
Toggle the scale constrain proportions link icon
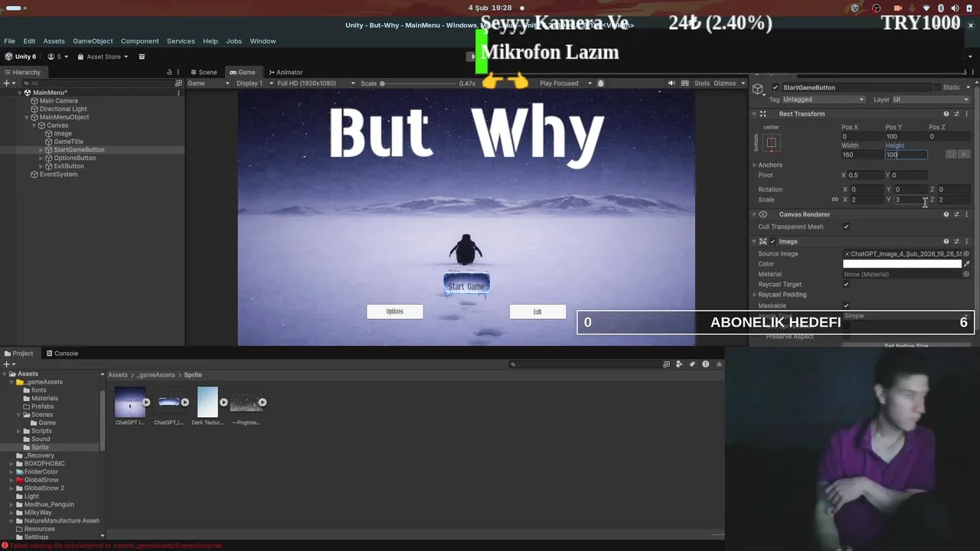pyautogui.click(x=835, y=200)
